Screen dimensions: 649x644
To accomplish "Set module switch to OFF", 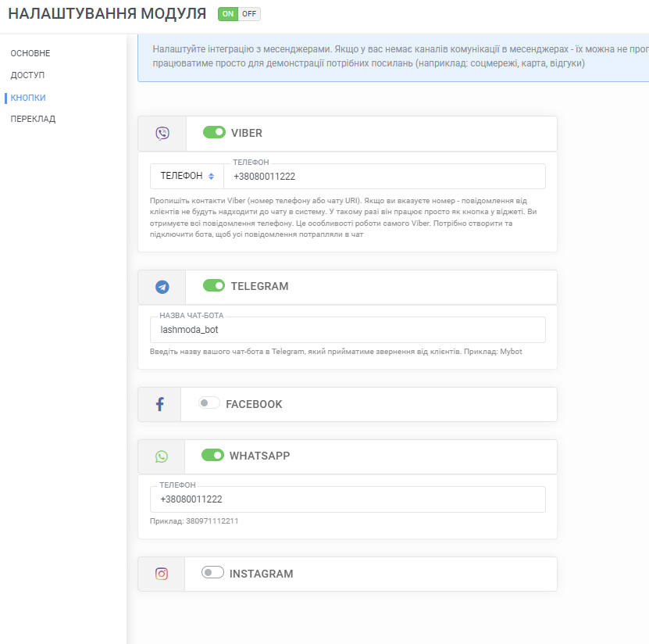I will tap(249, 13).
